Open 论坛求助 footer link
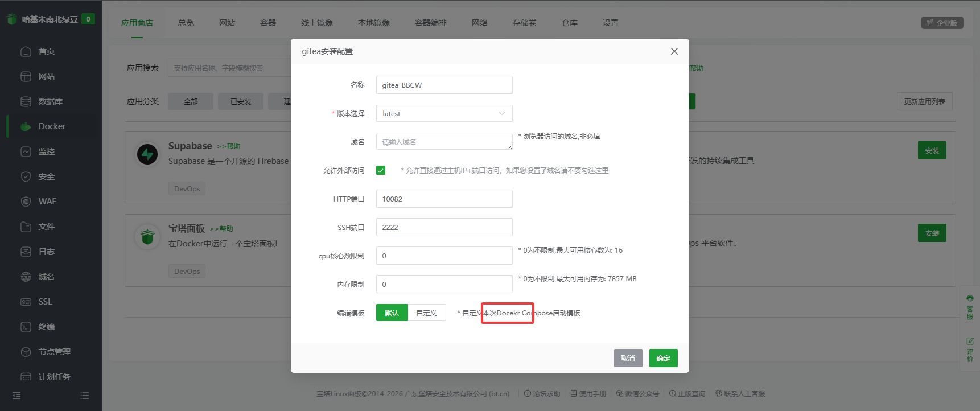 [542, 393]
